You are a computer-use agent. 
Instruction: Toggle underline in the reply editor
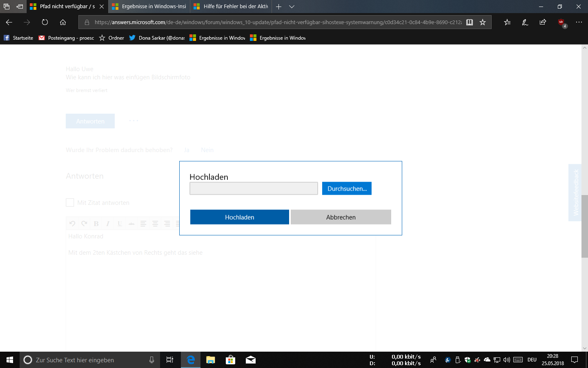[x=120, y=223]
